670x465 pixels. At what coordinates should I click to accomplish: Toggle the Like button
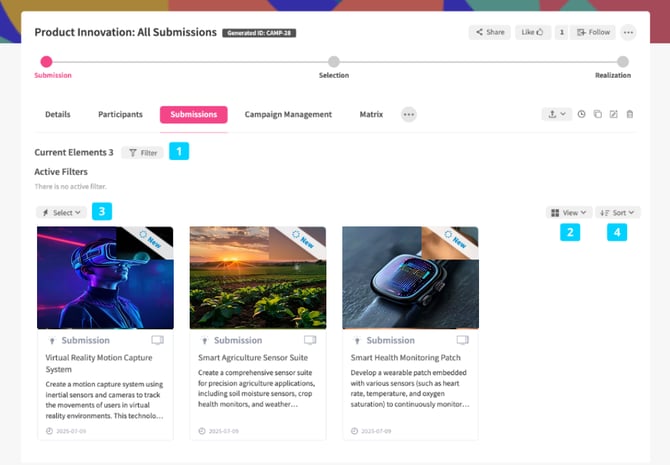click(532, 32)
